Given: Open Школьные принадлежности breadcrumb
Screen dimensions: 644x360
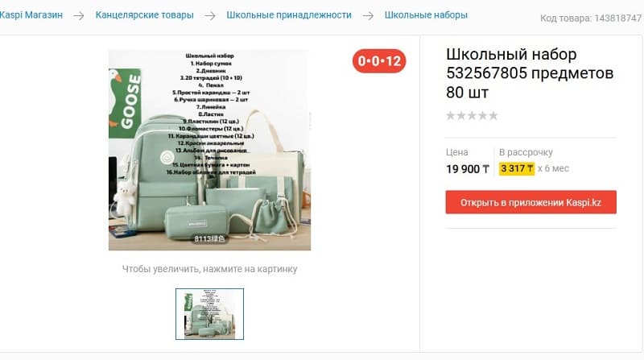Looking at the screenshot, I should point(289,15).
